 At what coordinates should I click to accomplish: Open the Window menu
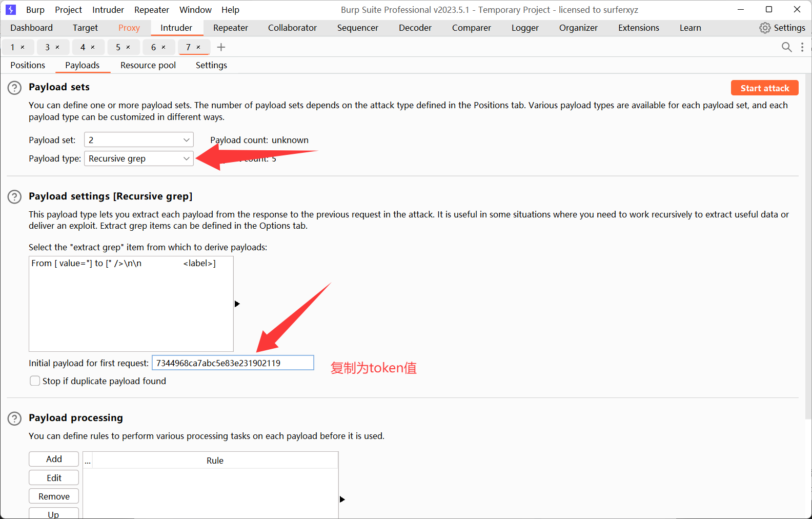(195, 10)
